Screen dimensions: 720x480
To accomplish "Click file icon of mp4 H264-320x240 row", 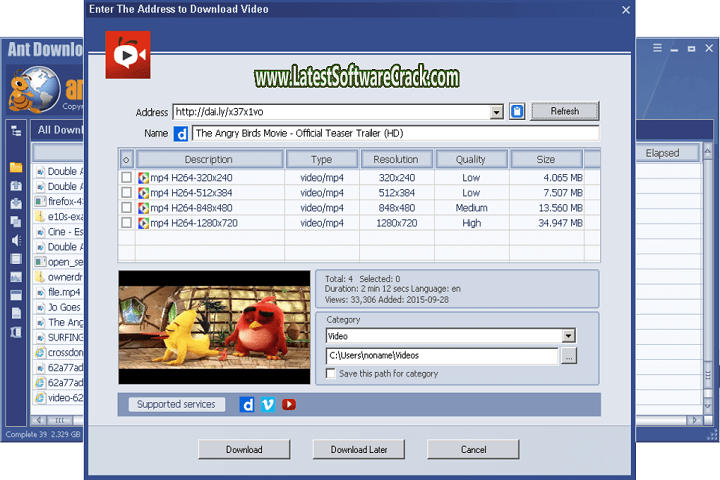I will pos(143,178).
